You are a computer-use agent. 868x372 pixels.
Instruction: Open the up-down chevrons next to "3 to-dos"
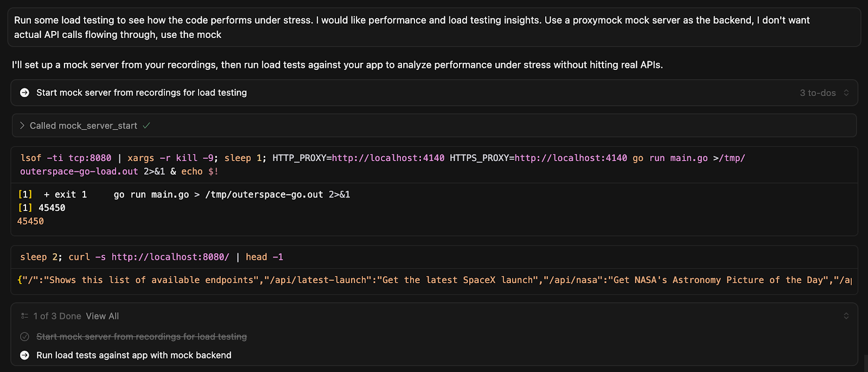point(846,93)
